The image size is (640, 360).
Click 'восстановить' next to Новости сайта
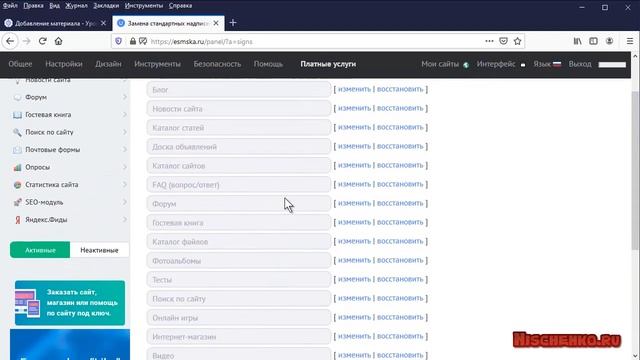[400, 108]
